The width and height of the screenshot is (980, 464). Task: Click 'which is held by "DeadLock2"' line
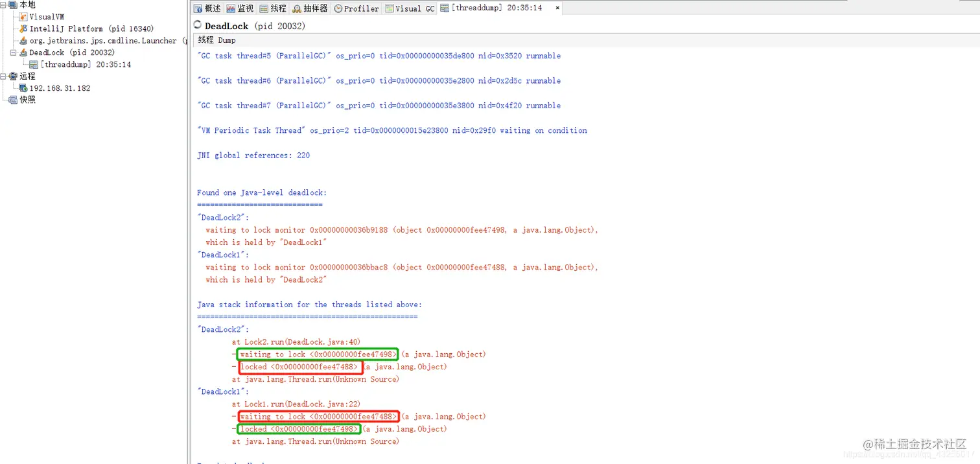266,280
